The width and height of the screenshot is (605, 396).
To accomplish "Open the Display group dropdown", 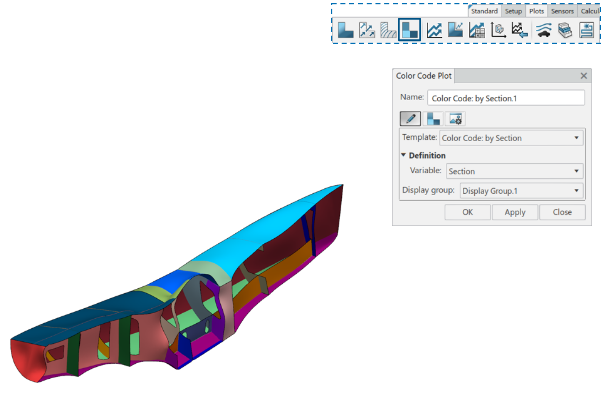I will click(521, 191).
